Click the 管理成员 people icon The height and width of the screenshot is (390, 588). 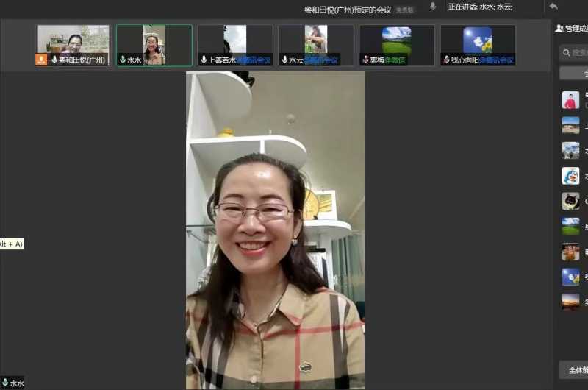click(559, 28)
